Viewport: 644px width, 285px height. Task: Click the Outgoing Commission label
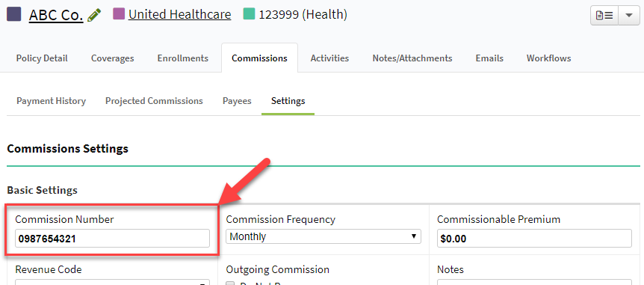[x=278, y=269]
